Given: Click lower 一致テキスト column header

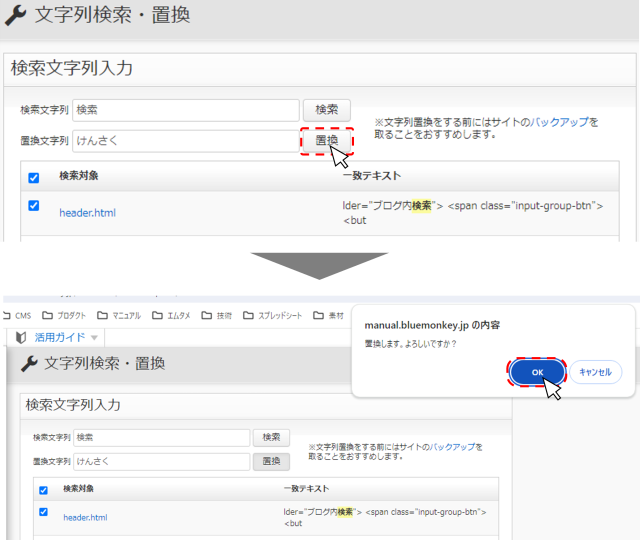Looking at the screenshot, I should coord(306,489).
